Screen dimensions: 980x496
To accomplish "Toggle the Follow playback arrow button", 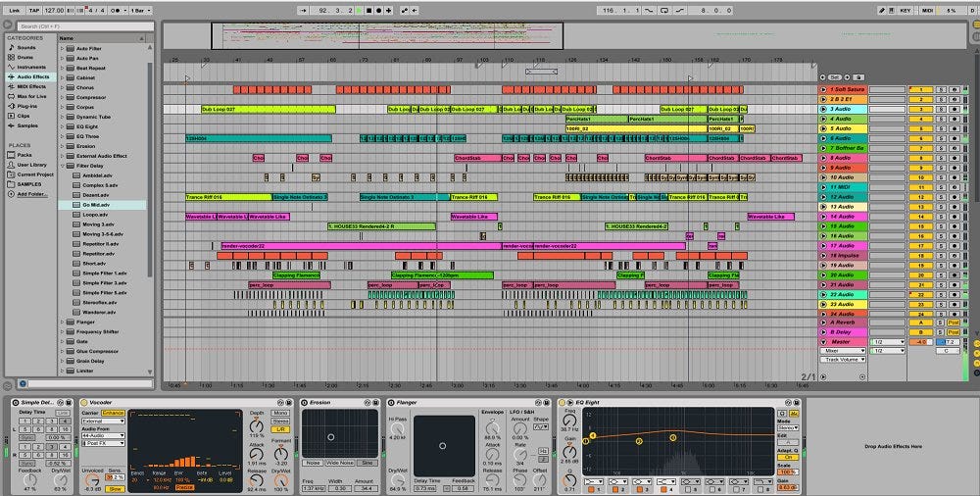I will tap(303, 10).
